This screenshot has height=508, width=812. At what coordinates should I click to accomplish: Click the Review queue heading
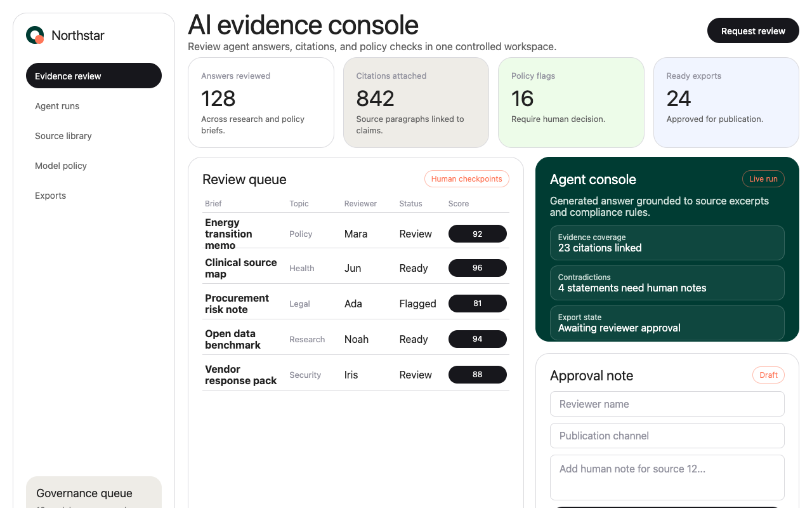click(244, 180)
